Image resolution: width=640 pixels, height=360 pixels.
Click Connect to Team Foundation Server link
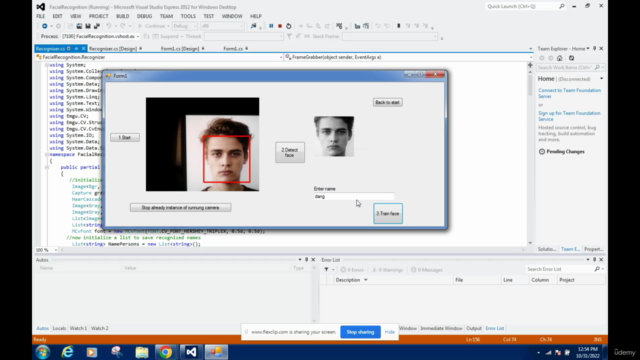click(569, 93)
